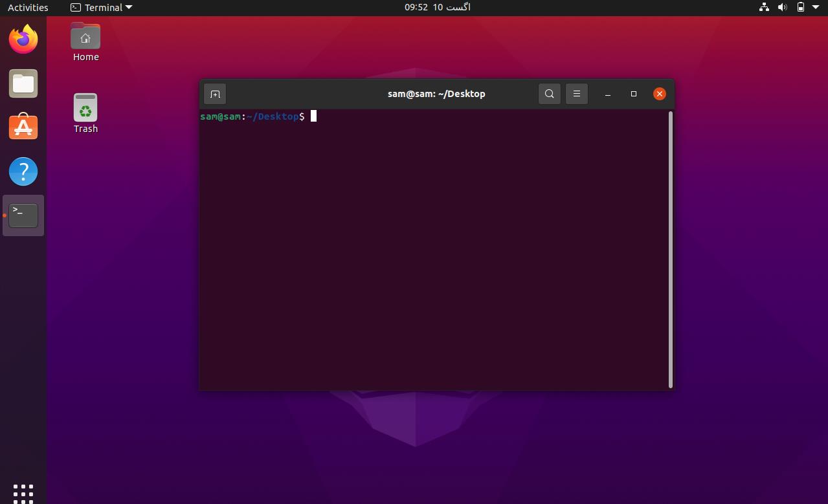
Task: Select the Terminal icon in the dock
Action: point(23,215)
